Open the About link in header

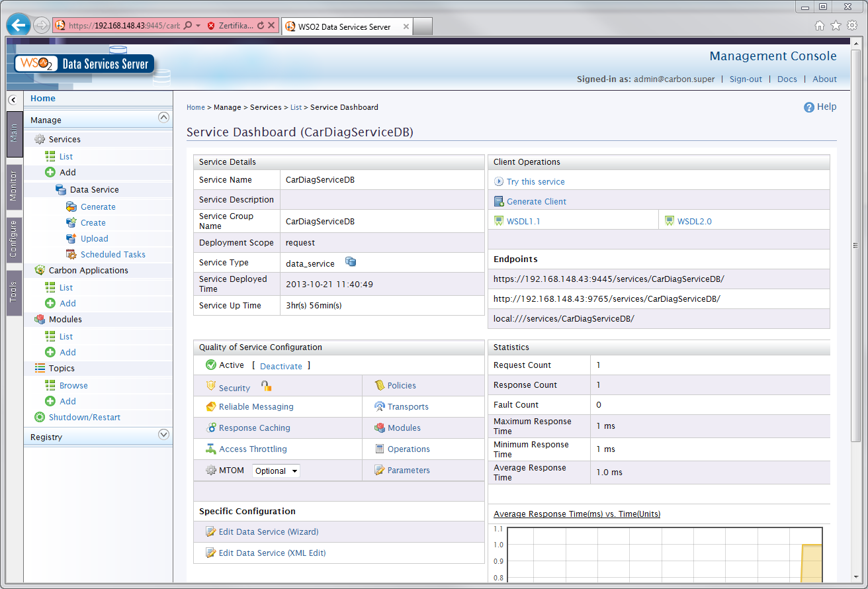825,79
